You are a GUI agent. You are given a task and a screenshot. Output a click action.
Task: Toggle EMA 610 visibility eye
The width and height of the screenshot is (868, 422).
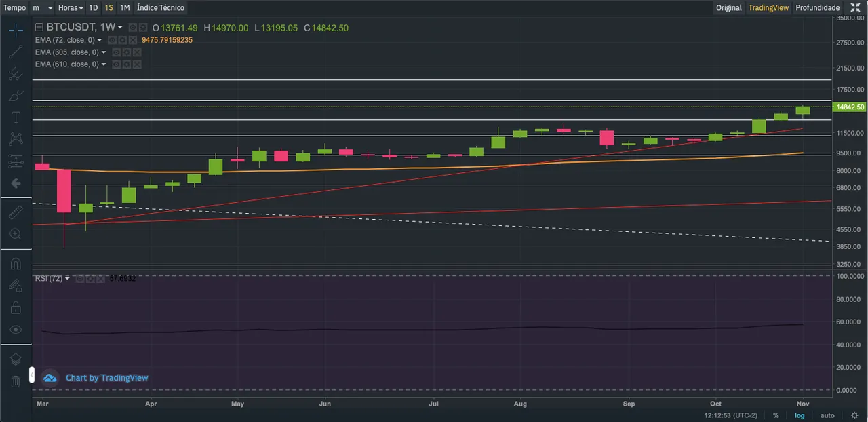(x=117, y=64)
